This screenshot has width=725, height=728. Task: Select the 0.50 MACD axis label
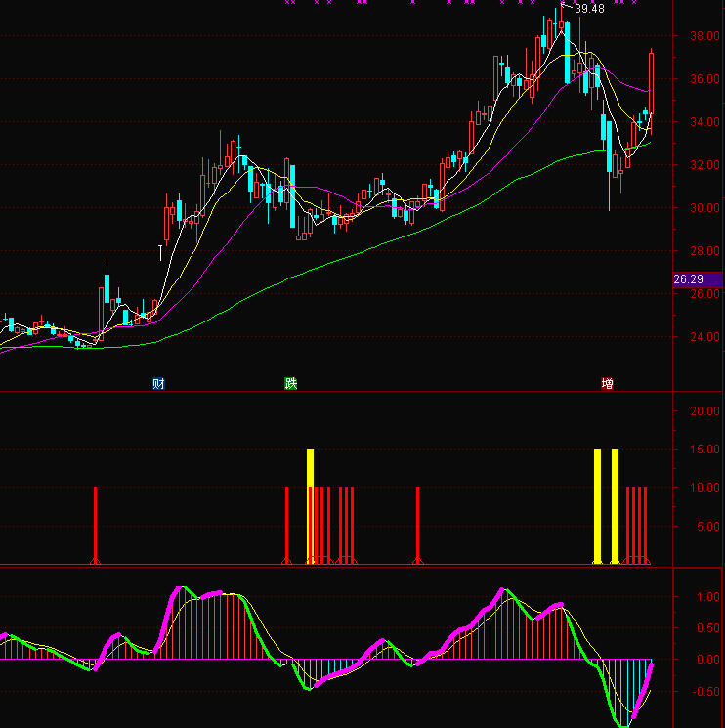(707, 628)
